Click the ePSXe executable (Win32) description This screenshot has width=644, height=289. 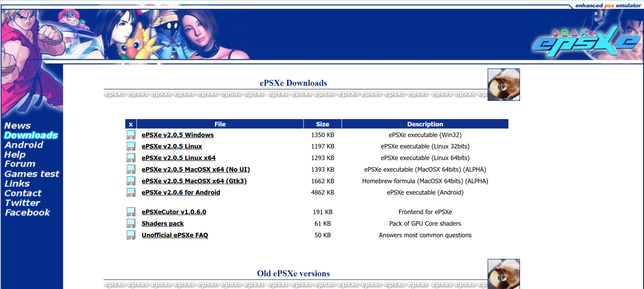point(425,135)
